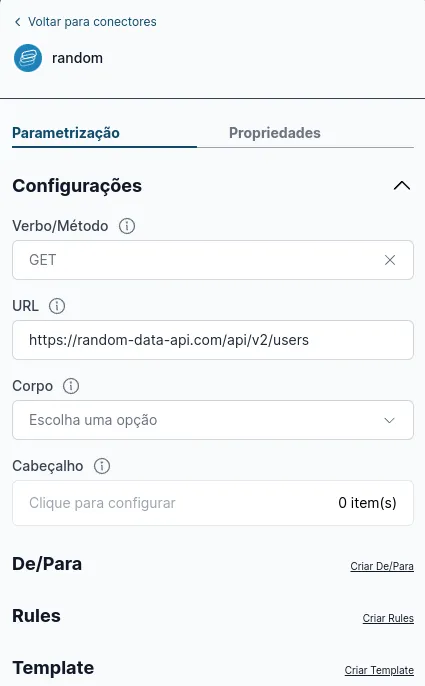The image size is (425, 686).
Task: Select the Escolha uma opção field
Action: pyautogui.click(x=213, y=420)
